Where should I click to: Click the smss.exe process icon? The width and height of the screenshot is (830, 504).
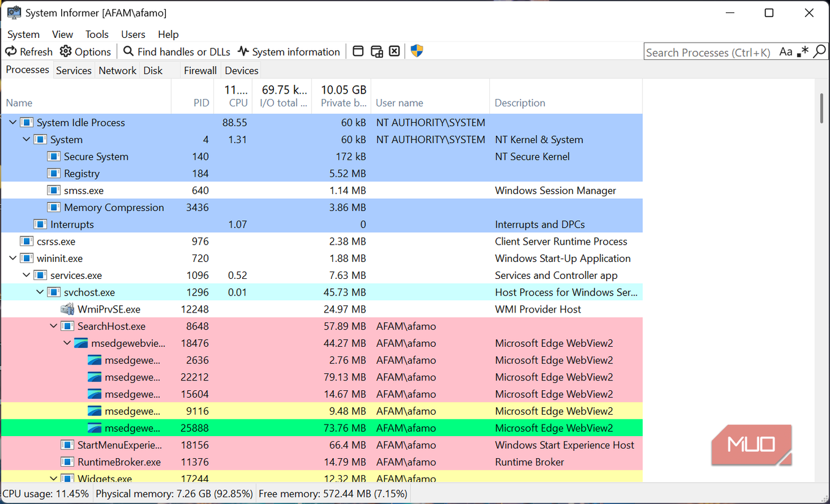(x=54, y=191)
